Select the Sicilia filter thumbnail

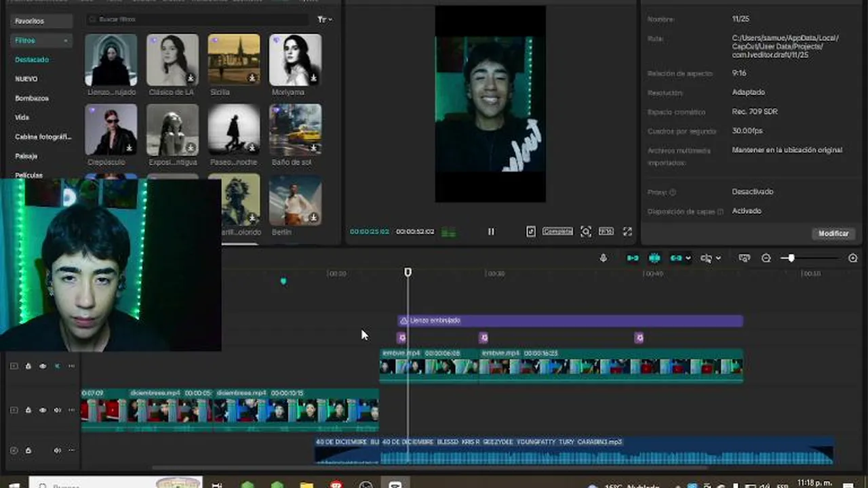234,60
